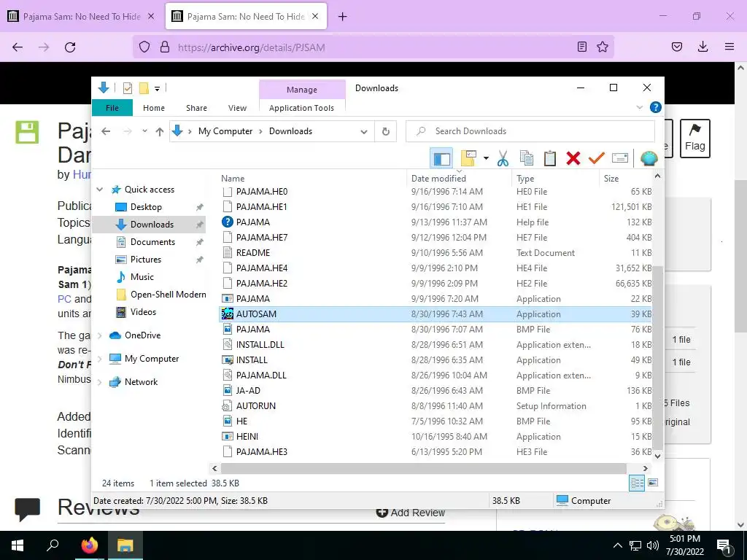Expand OneDrive tree node

[x=99, y=335]
